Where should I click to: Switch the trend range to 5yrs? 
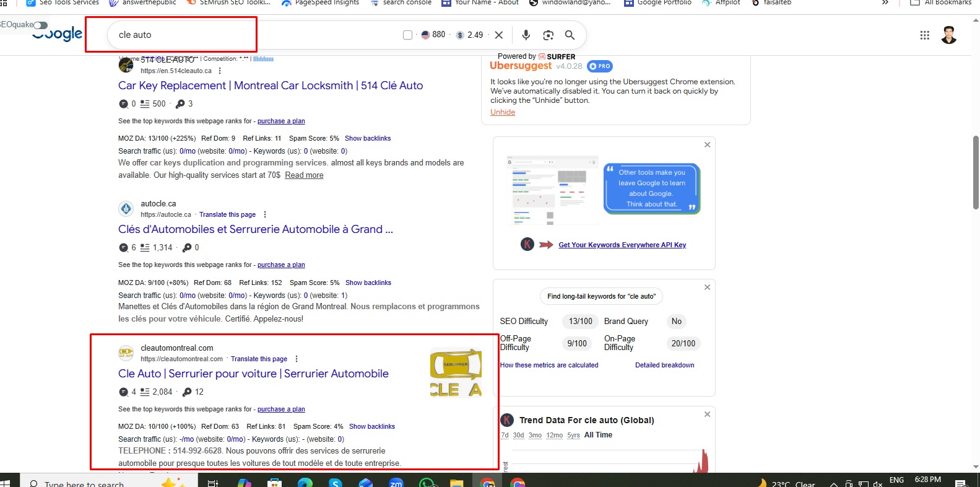pyautogui.click(x=574, y=435)
